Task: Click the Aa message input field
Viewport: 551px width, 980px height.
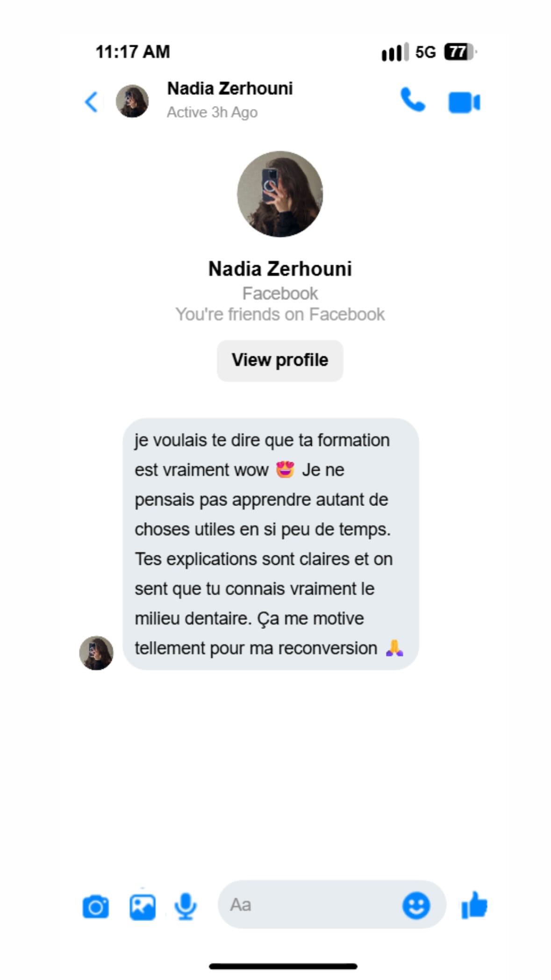Action: [308, 905]
